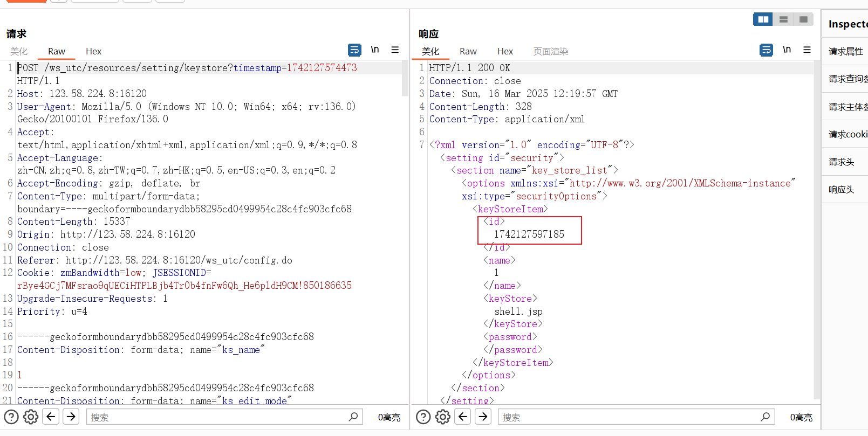Expand 请求主体参数 section in Inspector
Screen dimensions: 868x436
[x=845, y=107]
